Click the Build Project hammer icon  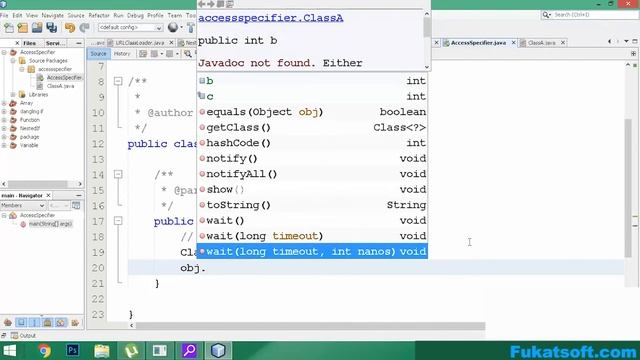pyautogui.click(x=191, y=28)
